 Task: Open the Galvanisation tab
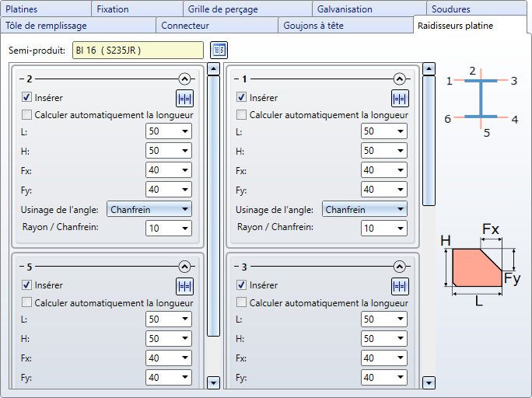pyautogui.click(x=369, y=9)
